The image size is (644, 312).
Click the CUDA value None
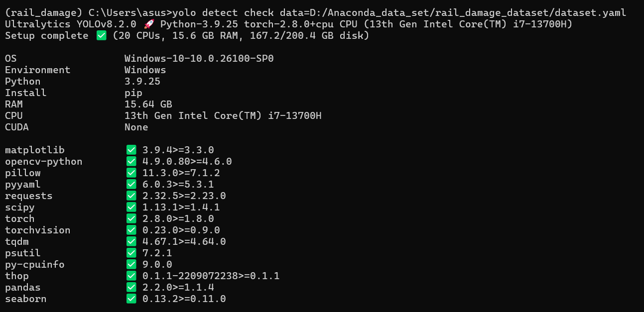tap(136, 127)
